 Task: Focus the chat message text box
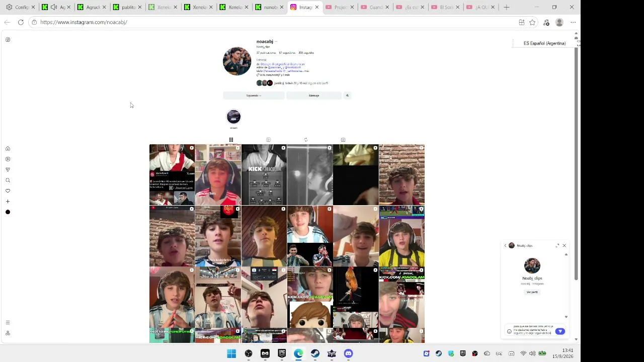[x=533, y=330]
